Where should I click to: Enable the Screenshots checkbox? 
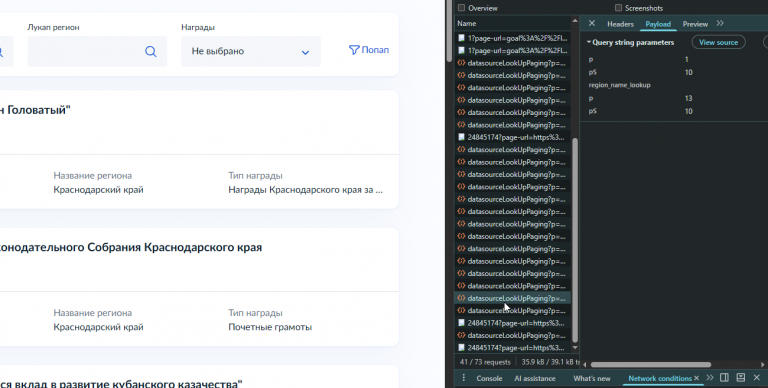click(618, 8)
